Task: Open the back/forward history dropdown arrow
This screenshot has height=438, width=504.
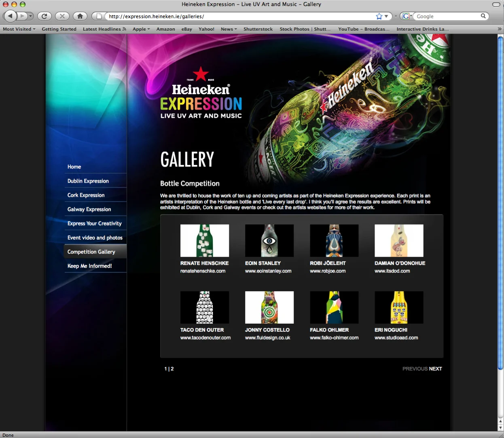Action: click(x=31, y=16)
